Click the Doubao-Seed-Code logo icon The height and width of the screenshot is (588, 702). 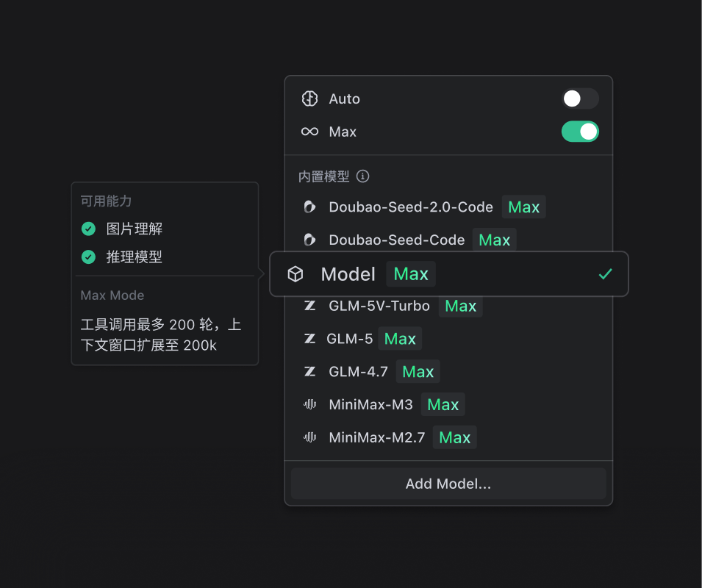(x=309, y=240)
